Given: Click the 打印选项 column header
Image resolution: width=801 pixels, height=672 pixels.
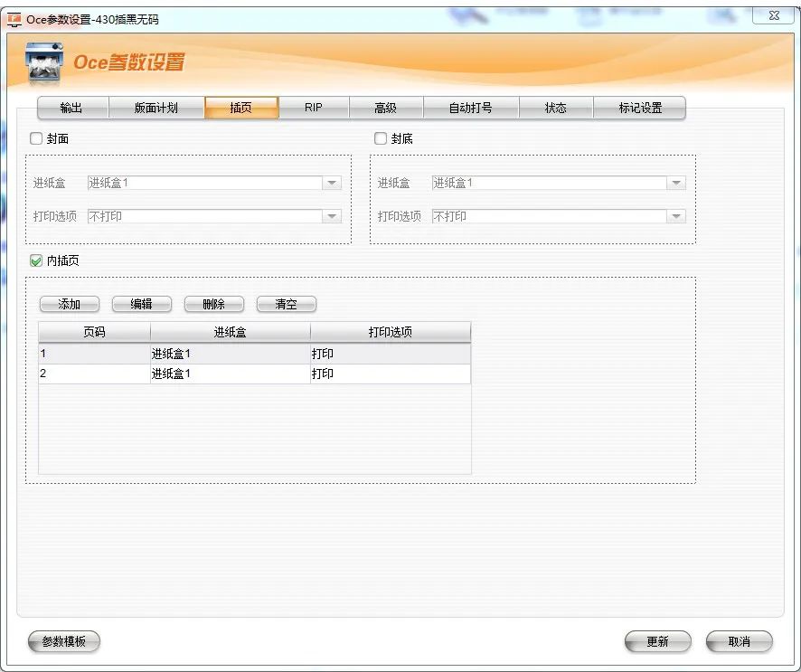Looking at the screenshot, I should pos(391,332).
